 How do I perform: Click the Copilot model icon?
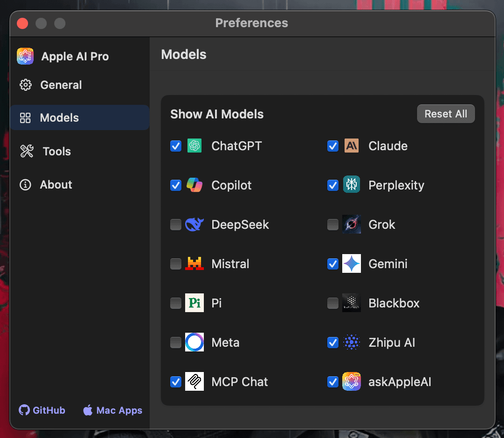click(x=194, y=185)
